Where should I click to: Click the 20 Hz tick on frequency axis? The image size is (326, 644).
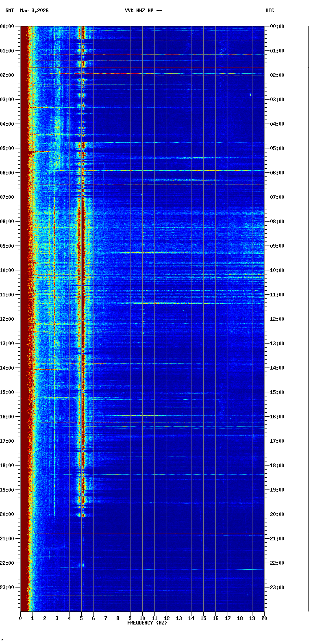pos(264,618)
